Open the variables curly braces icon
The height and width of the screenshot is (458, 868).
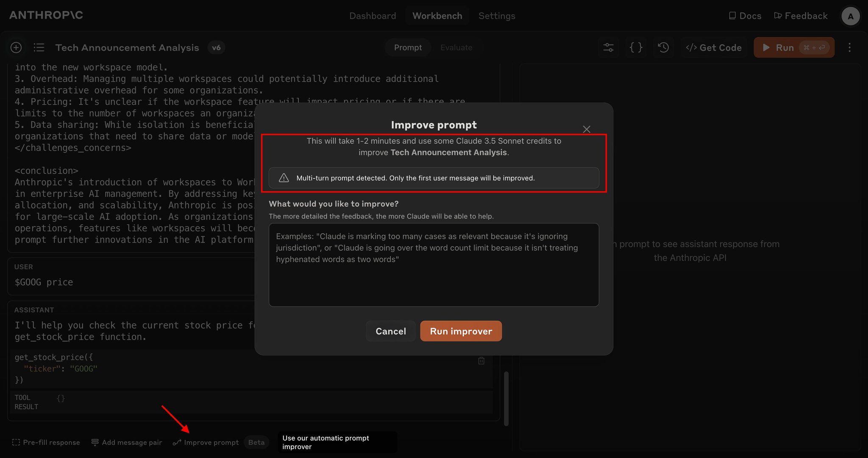pos(636,47)
